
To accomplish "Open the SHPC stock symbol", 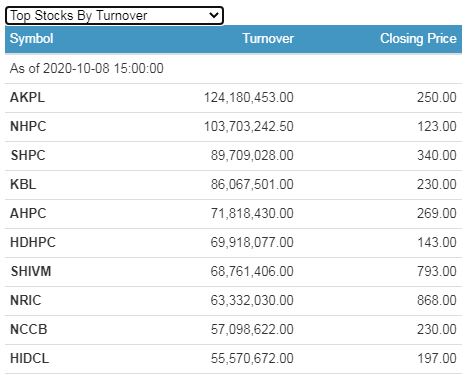I will (28, 155).
